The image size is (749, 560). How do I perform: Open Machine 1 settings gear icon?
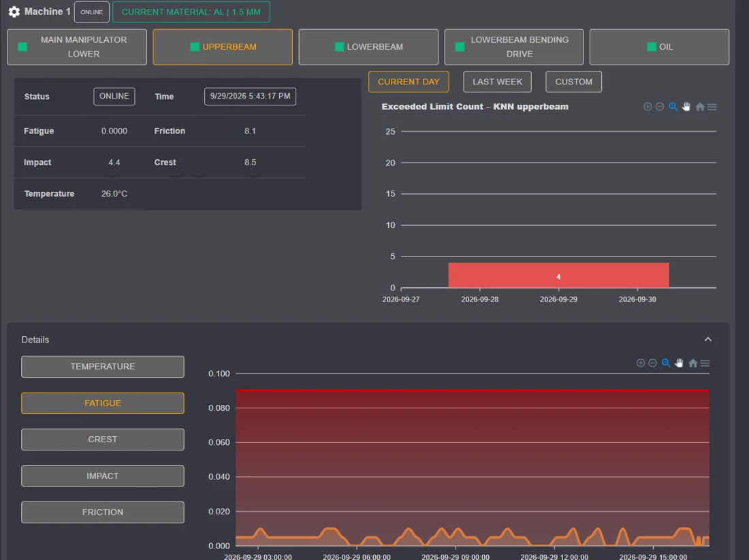tap(14, 12)
